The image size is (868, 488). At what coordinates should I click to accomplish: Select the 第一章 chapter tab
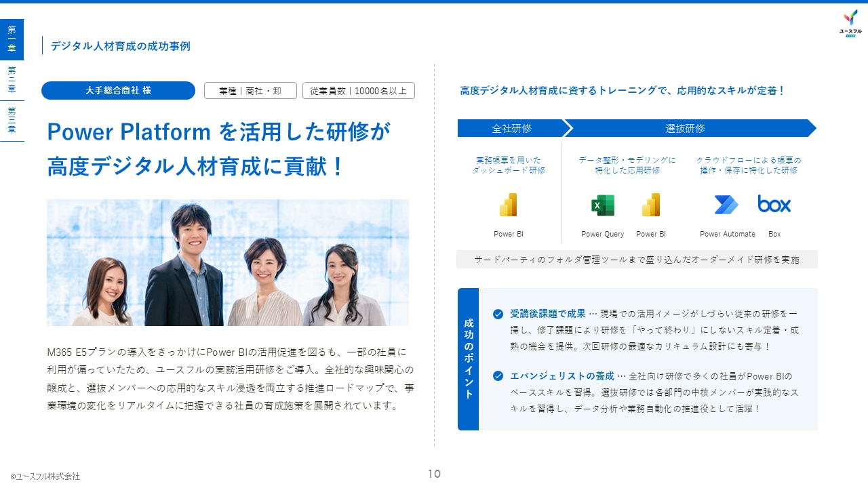pos(12,39)
